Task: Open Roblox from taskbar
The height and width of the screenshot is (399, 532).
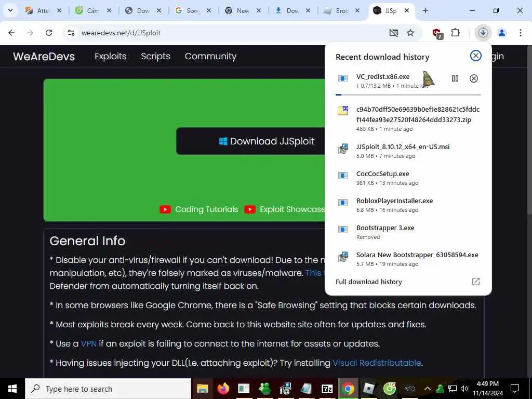Action: point(368,389)
